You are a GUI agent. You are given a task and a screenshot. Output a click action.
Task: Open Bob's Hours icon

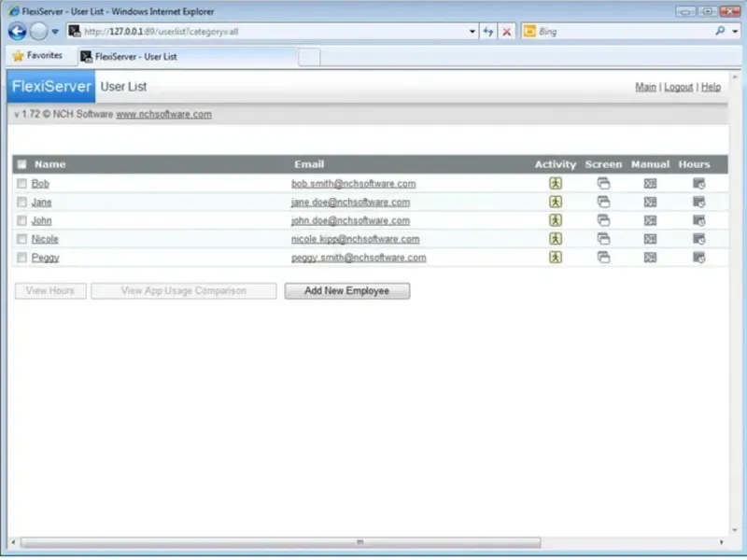[x=698, y=183]
